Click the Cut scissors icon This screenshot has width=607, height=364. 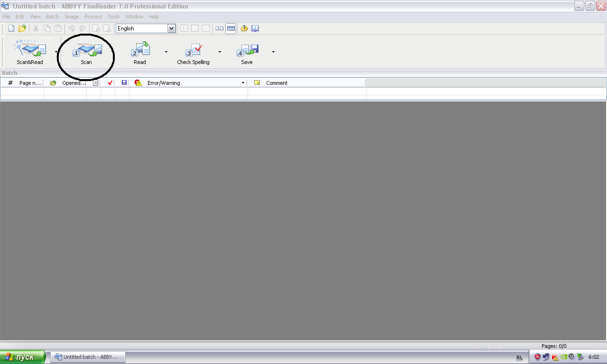click(36, 28)
